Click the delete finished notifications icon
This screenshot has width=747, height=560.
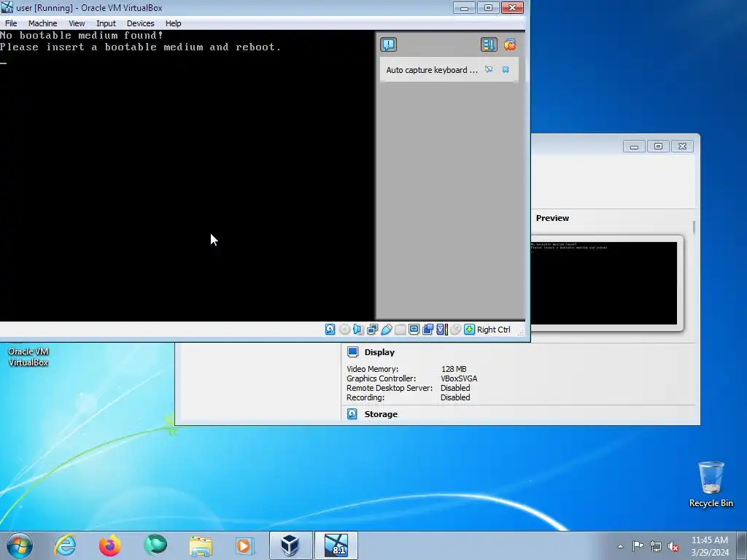(510, 44)
